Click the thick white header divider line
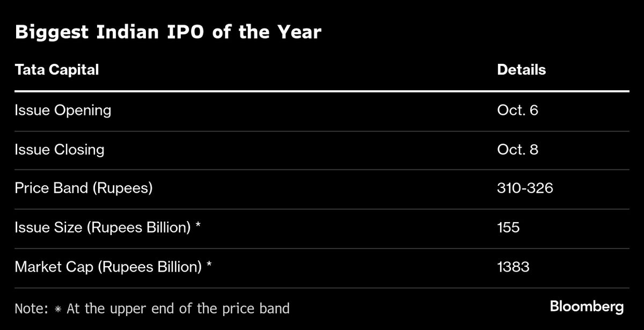Screen dimensions: 644x330 [322, 91]
